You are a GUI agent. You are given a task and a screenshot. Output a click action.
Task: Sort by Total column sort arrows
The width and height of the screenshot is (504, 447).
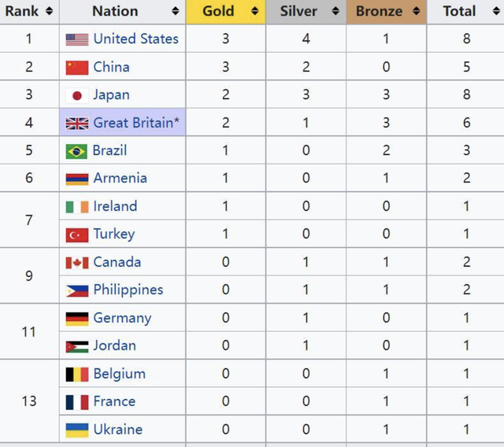click(496, 11)
